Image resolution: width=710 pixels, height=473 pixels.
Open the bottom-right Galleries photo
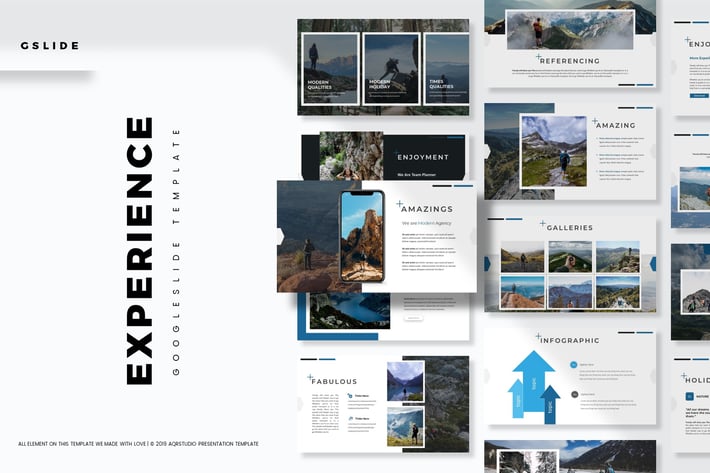(x=618, y=292)
